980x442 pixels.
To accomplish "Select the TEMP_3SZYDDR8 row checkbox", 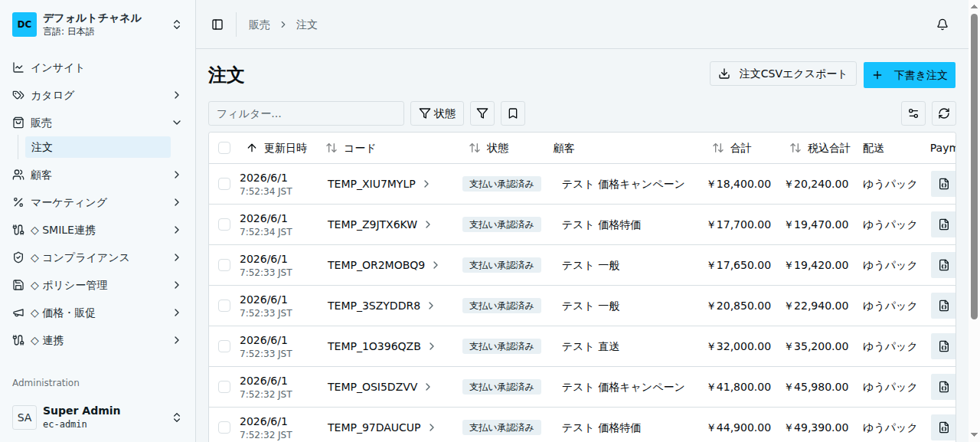I will point(224,306).
